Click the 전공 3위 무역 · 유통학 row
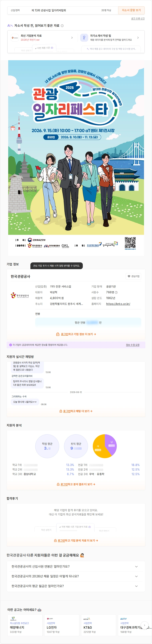Image resolution: width=152 pixels, height=644 pixels. pyautogui.click(x=109, y=474)
